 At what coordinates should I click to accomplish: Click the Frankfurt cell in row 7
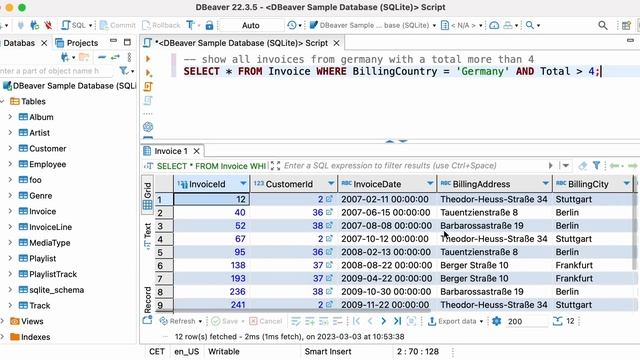pyautogui.click(x=593, y=278)
